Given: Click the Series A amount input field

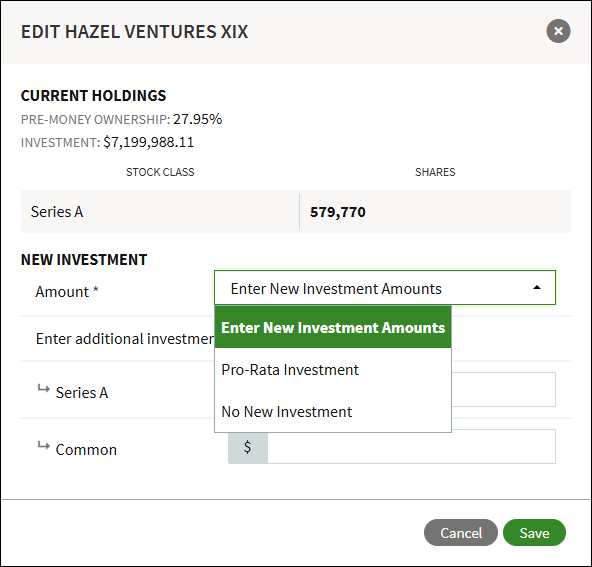Looking at the screenshot, I should pyautogui.click(x=503, y=390).
